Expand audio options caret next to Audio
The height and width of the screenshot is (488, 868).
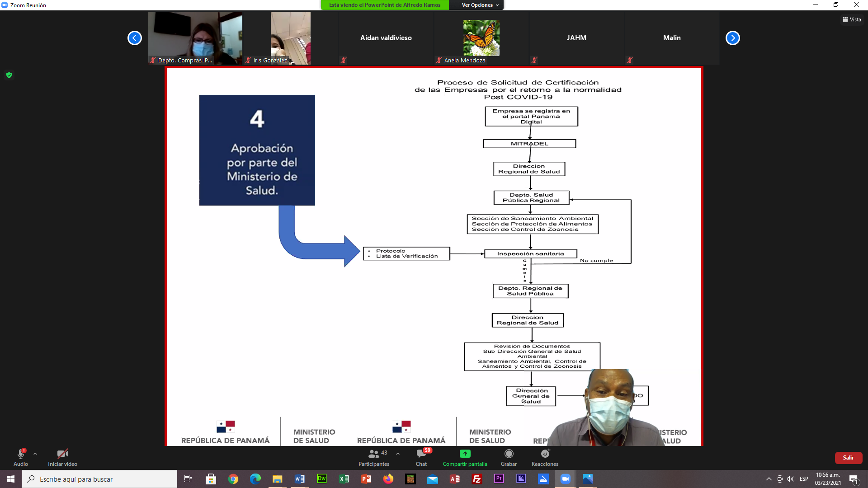point(35,454)
